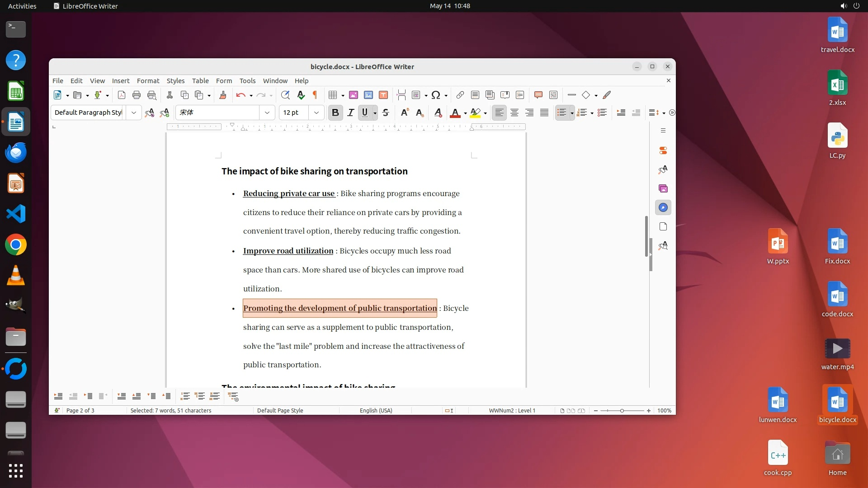Click Export as PDF icon
Screen dimensions: 868x488
(121, 95)
